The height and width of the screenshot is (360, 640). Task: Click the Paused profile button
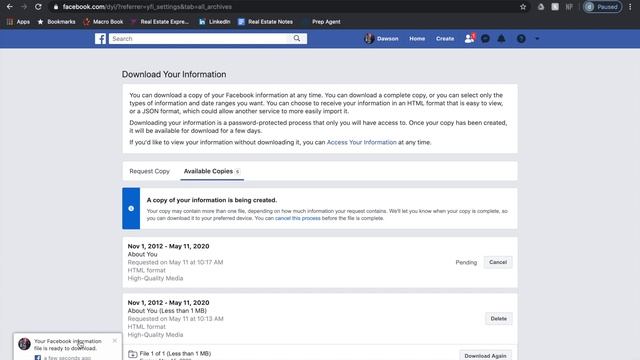pyautogui.click(x=602, y=7)
